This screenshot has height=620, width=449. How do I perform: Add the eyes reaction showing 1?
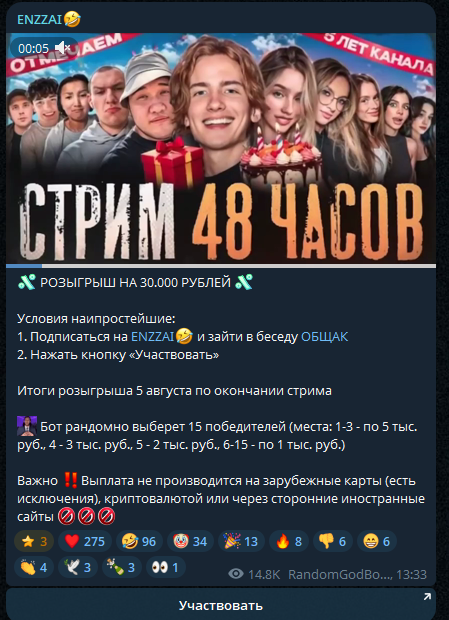tap(166, 567)
